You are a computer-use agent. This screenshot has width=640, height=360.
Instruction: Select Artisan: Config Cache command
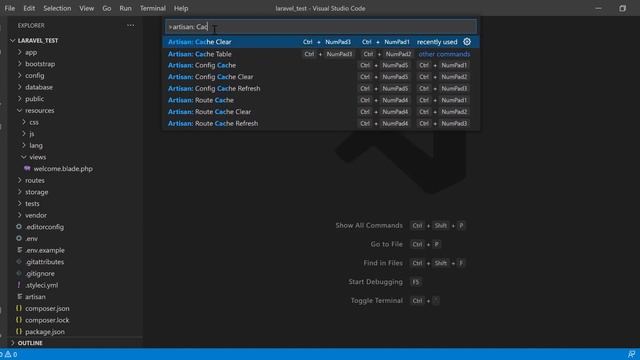click(321, 65)
